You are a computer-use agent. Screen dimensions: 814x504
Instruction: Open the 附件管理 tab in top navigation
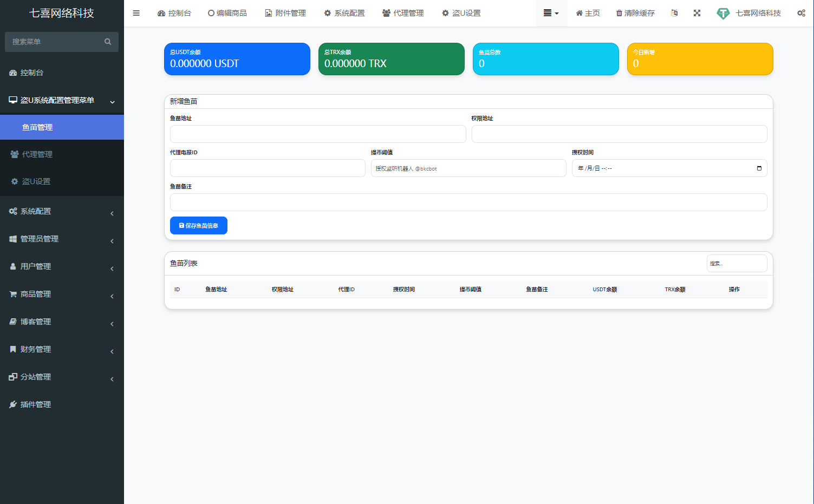tap(285, 13)
